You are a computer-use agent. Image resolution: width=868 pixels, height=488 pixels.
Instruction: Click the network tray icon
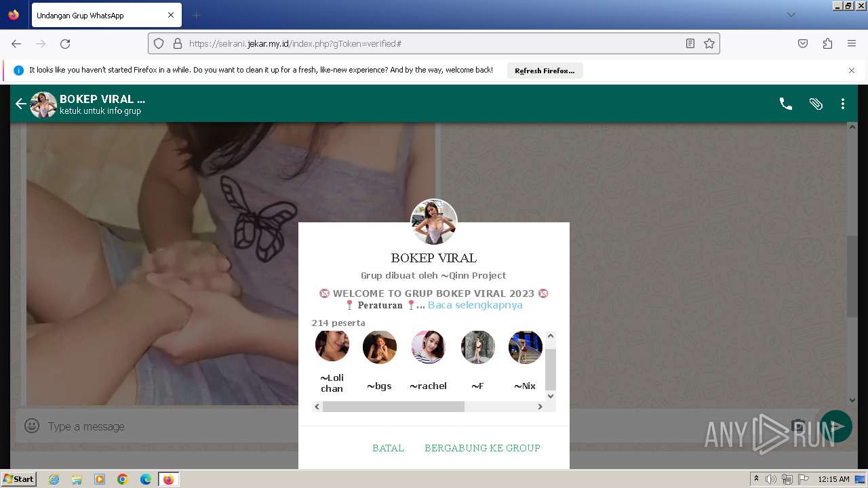point(787,479)
